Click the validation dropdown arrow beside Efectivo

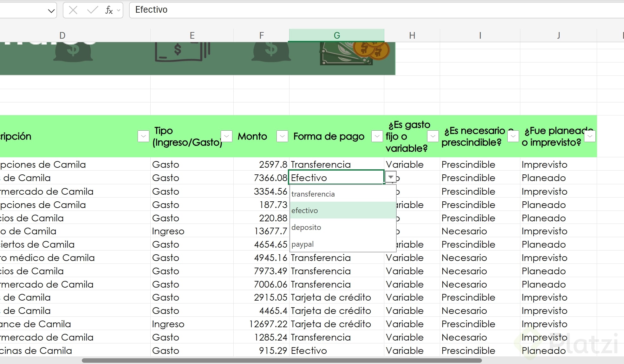[x=391, y=177]
